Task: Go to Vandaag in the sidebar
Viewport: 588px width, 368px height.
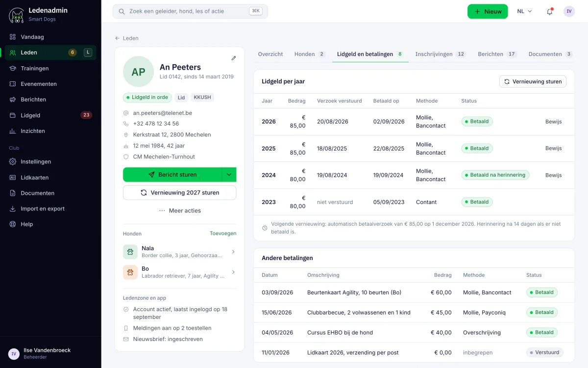Action: 50,37
